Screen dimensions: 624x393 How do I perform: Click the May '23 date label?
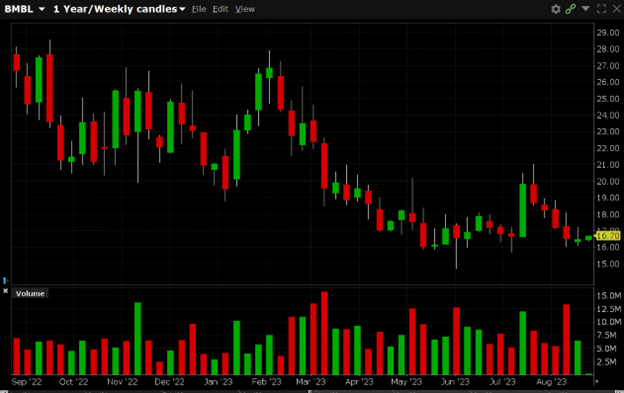(406, 382)
